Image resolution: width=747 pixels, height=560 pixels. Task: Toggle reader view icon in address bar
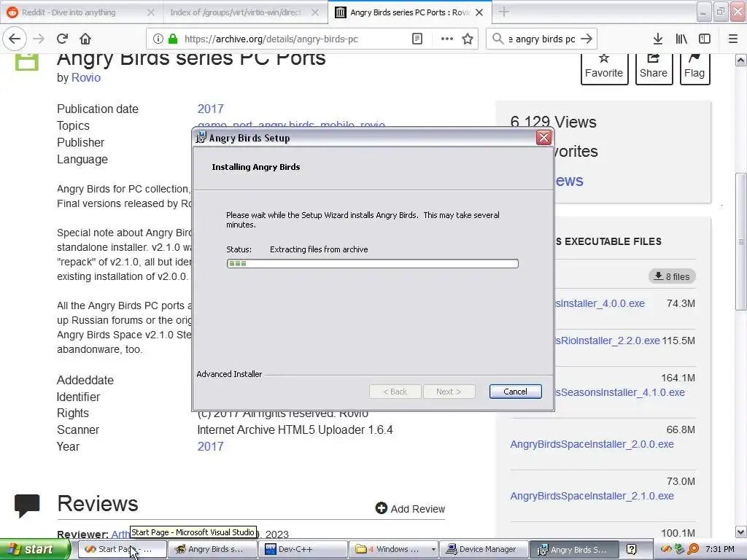417,39
